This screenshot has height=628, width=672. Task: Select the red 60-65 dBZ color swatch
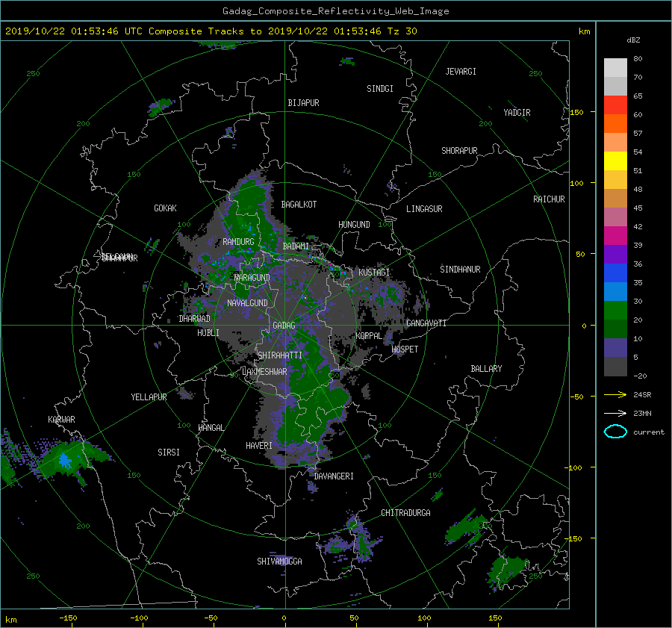(615, 105)
